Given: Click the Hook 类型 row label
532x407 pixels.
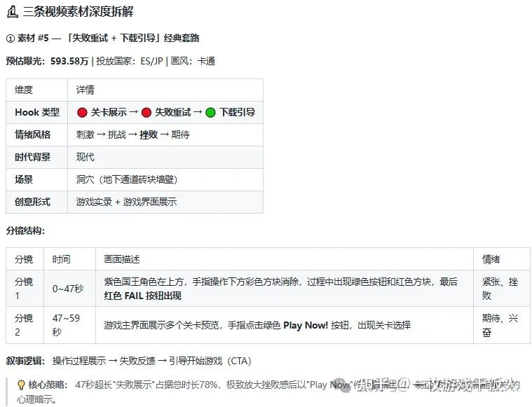Looking at the screenshot, I should coord(37,112).
